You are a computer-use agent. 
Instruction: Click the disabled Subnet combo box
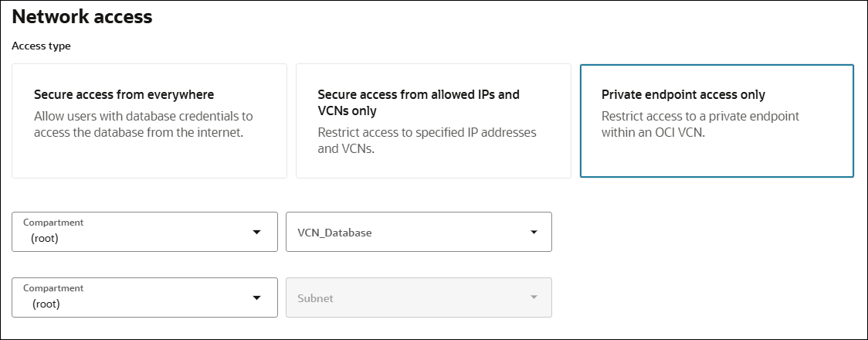tap(418, 297)
